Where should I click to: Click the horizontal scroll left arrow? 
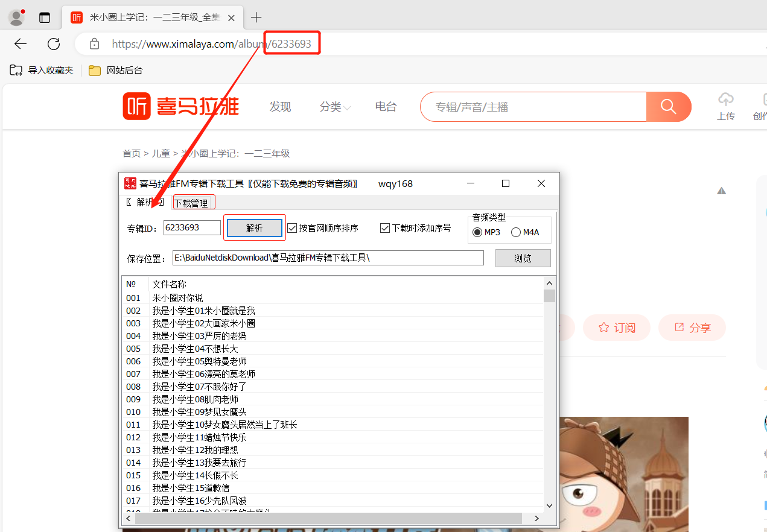pyautogui.click(x=129, y=518)
